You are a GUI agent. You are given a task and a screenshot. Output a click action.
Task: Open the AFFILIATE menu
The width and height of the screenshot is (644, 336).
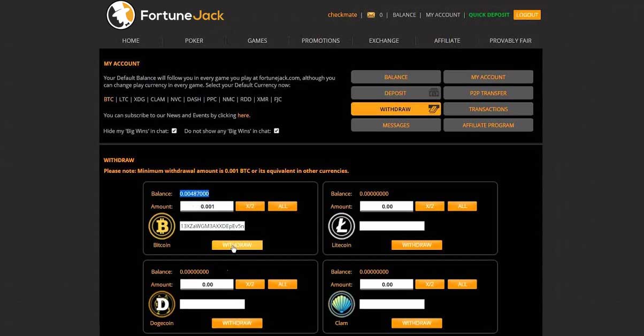pos(447,41)
